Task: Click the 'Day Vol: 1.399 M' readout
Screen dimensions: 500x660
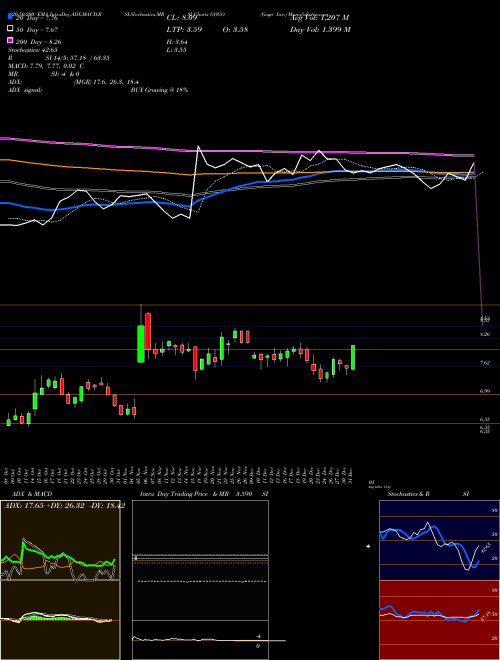Action: [320, 30]
